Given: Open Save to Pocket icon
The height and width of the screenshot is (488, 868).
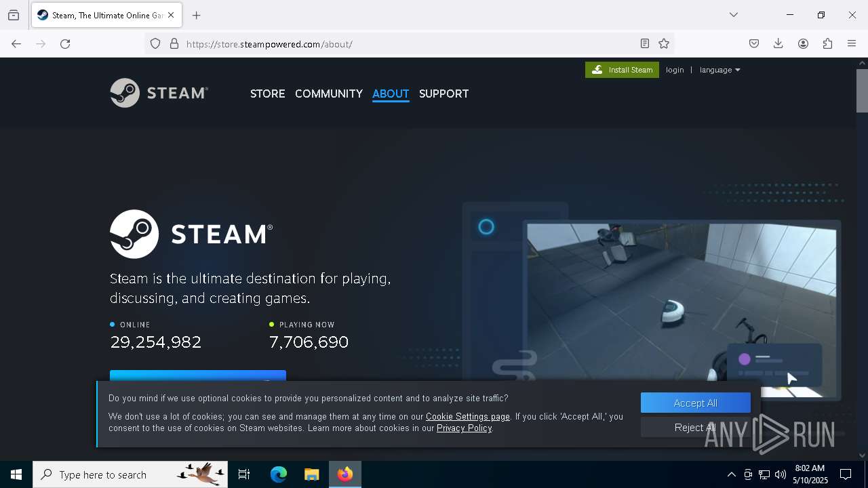Looking at the screenshot, I should click(x=754, y=43).
